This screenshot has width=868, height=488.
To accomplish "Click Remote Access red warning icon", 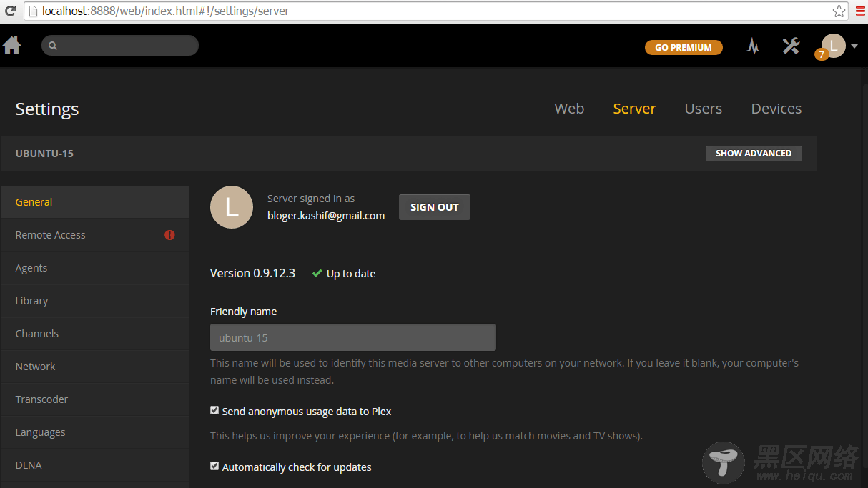I will click(169, 235).
